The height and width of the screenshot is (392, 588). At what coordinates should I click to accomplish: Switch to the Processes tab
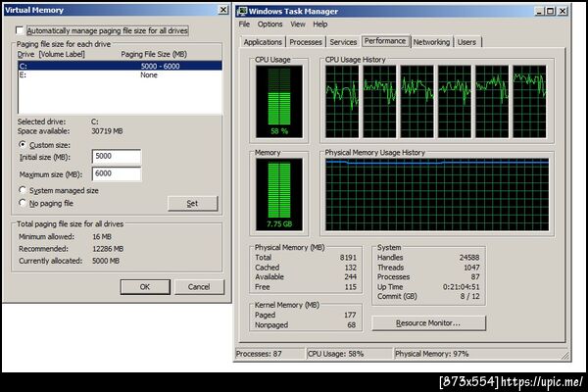(x=306, y=42)
